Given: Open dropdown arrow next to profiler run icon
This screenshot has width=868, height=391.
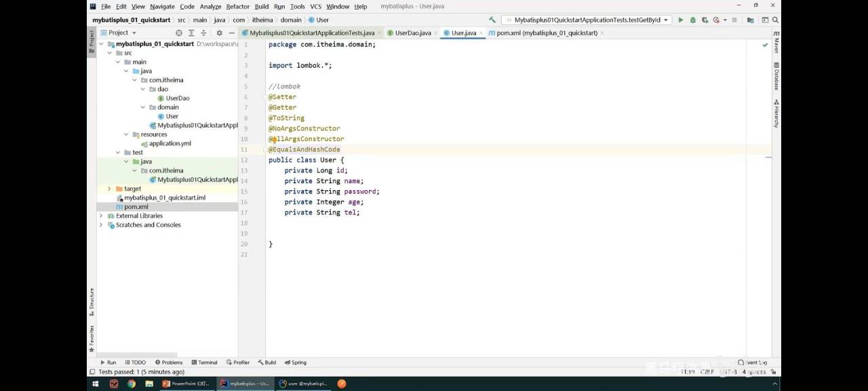Looking at the screenshot, I should click(725, 20).
